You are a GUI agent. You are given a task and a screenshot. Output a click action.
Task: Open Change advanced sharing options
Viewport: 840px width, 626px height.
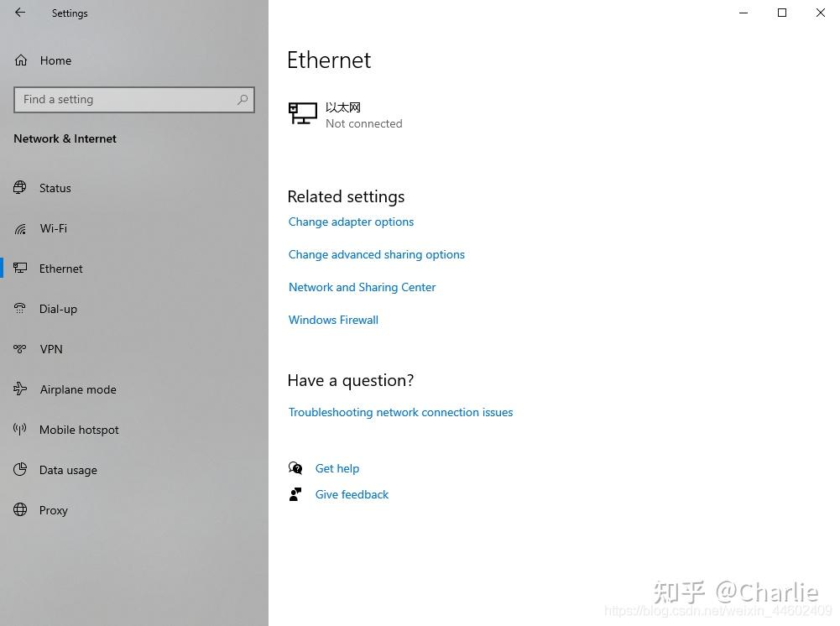[376, 254]
